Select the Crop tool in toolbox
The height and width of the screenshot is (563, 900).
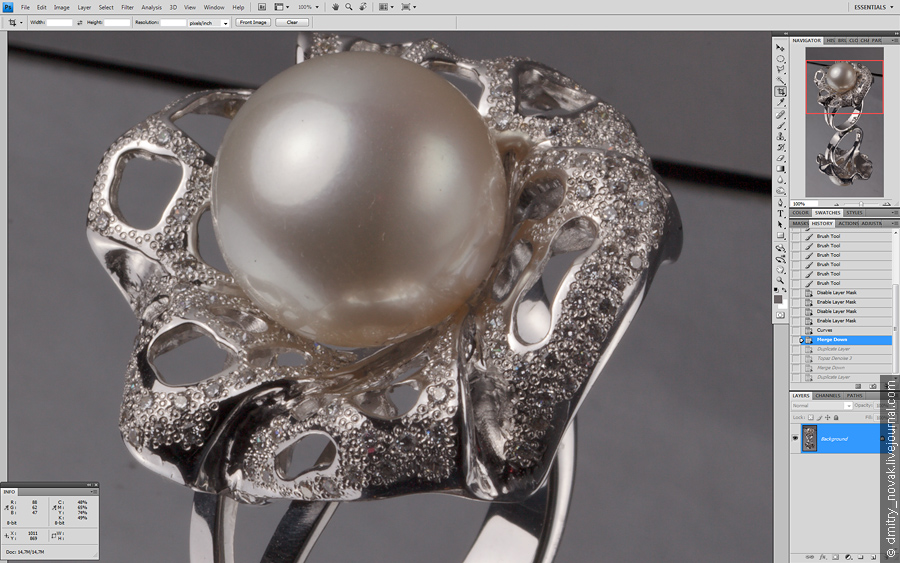(x=780, y=91)
